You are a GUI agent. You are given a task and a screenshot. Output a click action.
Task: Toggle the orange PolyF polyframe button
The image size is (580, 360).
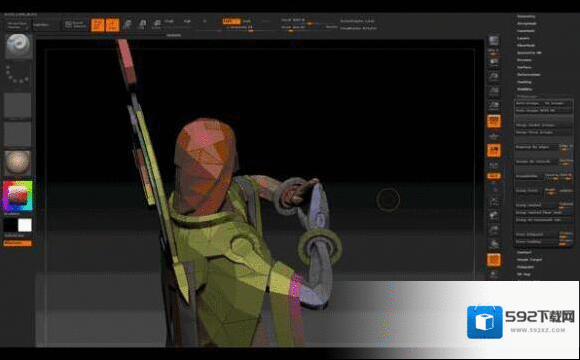494,259
